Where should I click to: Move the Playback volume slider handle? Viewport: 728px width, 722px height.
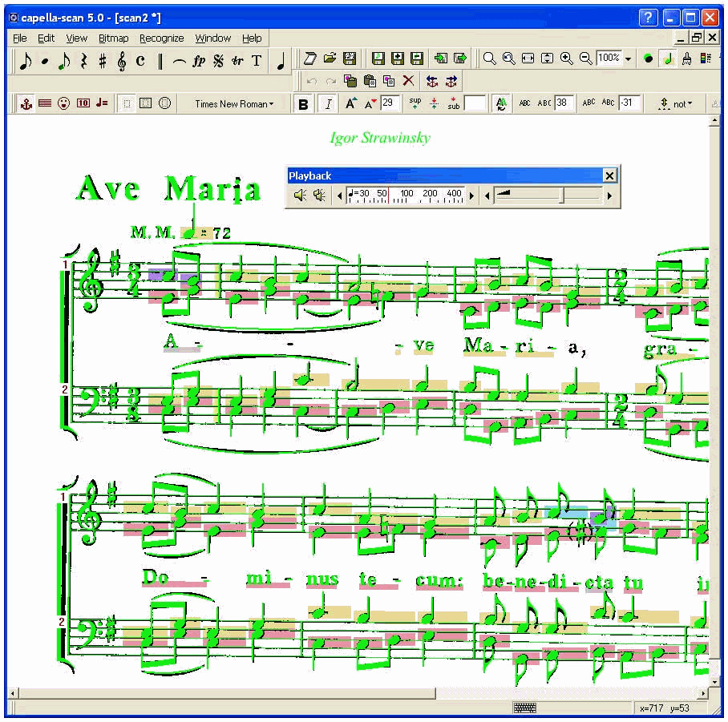pos(561,196)
